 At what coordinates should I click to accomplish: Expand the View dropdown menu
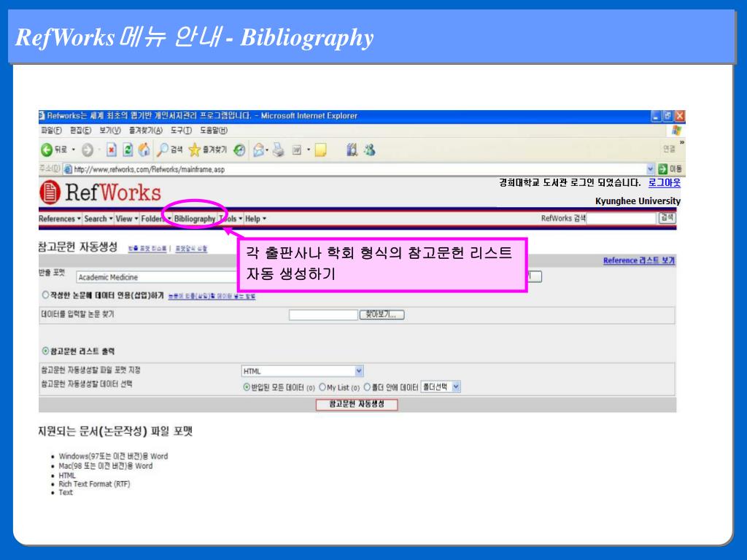pyautogui.click(x=127, y=219)
